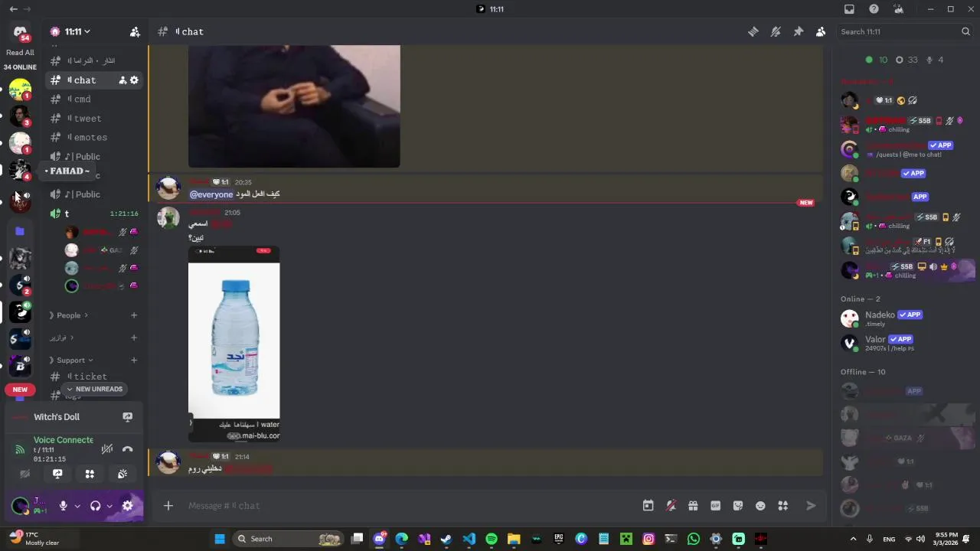
Task: Click invite people icon beside server name
Action: point(135,31)
